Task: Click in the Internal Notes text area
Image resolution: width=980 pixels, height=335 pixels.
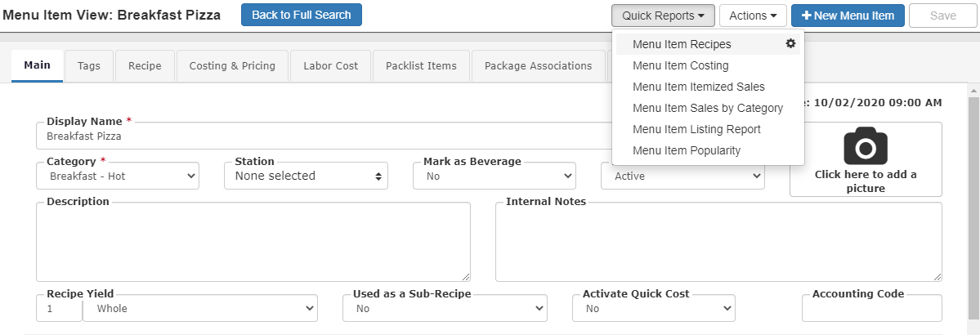Action: [718, 242]
